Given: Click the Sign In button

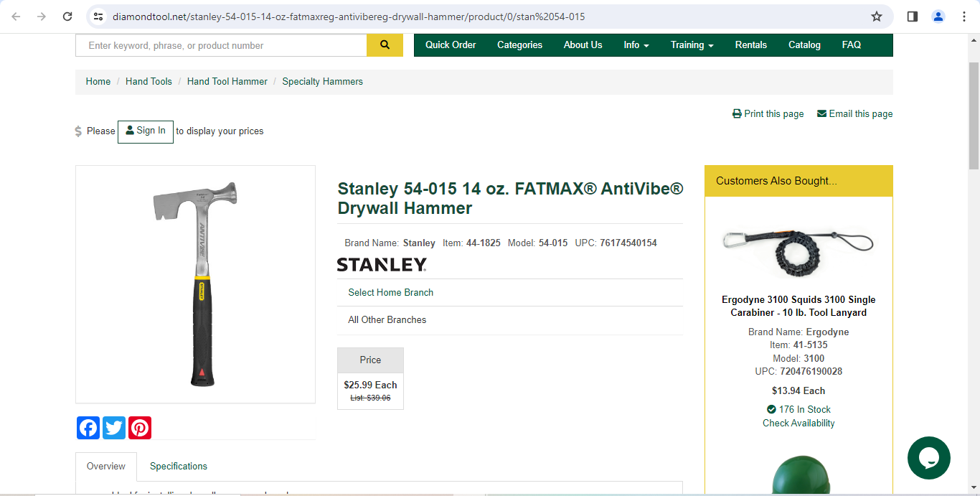Looking at the screenshot, I should (x=146, y=131).
